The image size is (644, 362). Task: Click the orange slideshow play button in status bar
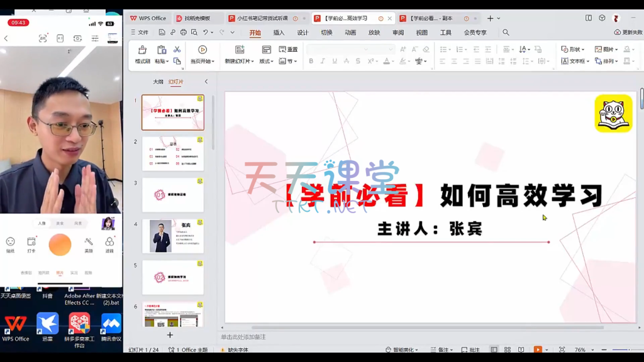(x=538, y=350)
